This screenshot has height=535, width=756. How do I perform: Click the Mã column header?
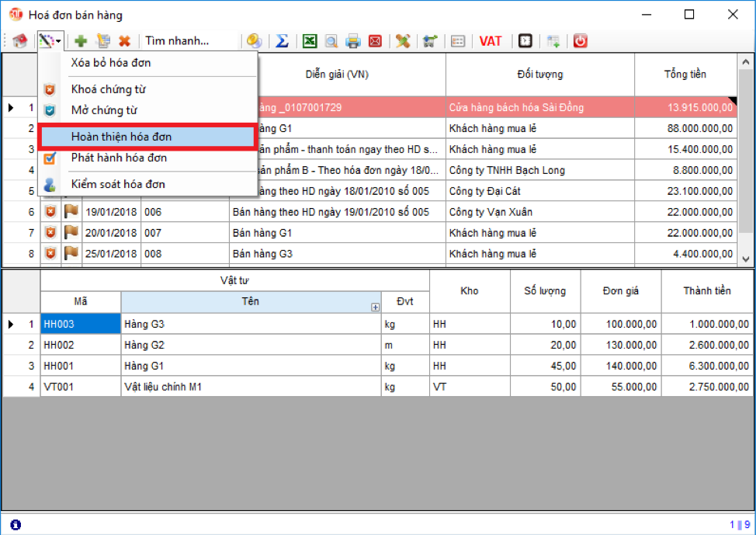(x=81, y=301)
